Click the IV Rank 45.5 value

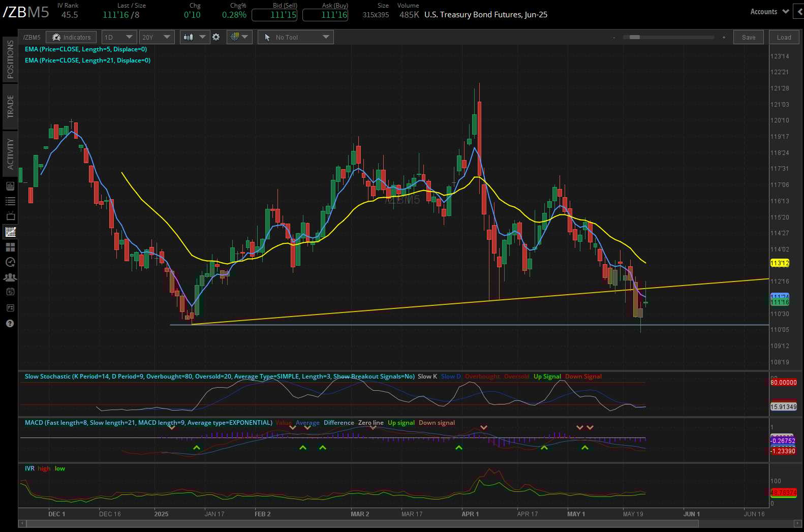[70, 15]
